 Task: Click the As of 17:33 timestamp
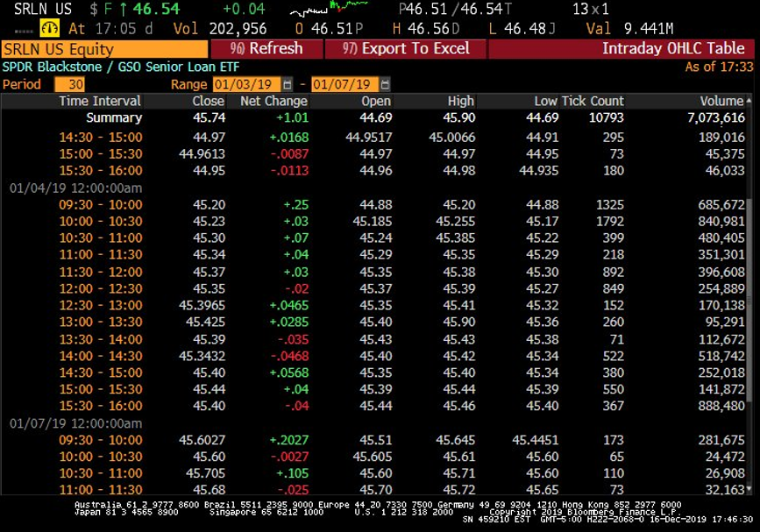point(720,67)
